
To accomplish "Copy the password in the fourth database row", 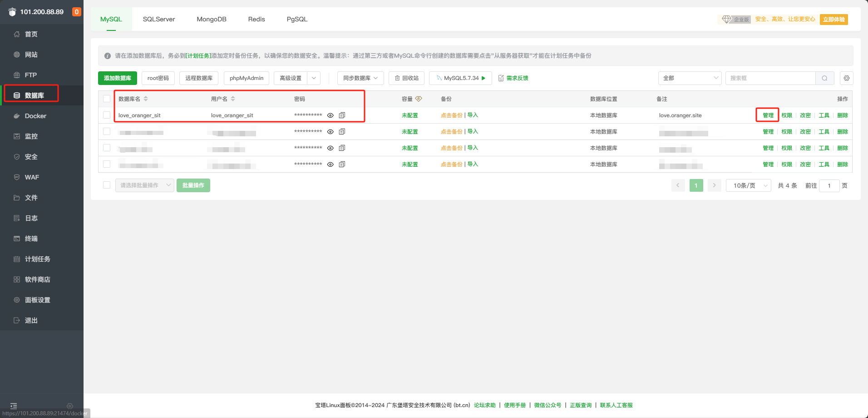I will [x=342, y=164].
